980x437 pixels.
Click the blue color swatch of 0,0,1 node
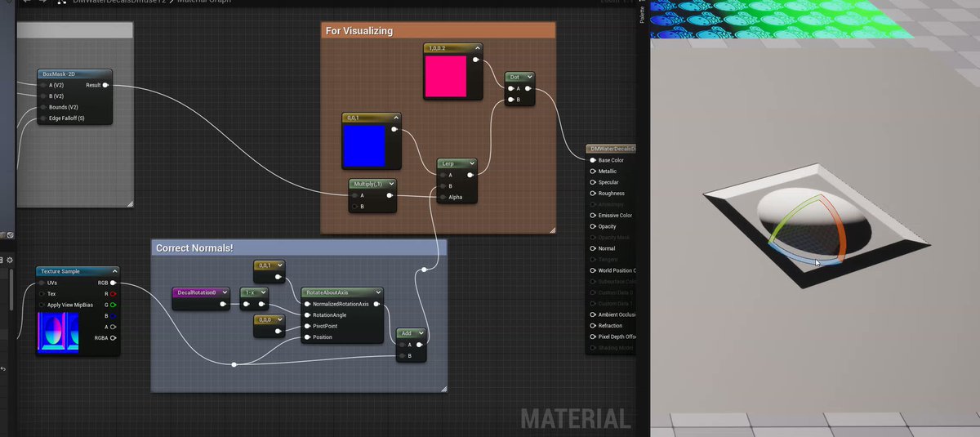point(364,145)
